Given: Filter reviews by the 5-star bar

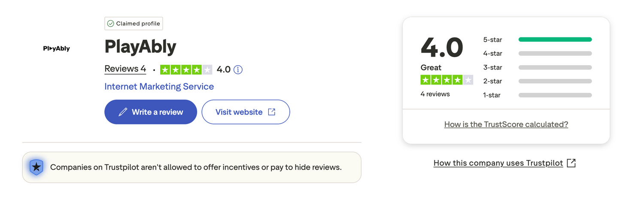Looking at the screenshot, I should (x=555, y=39).
